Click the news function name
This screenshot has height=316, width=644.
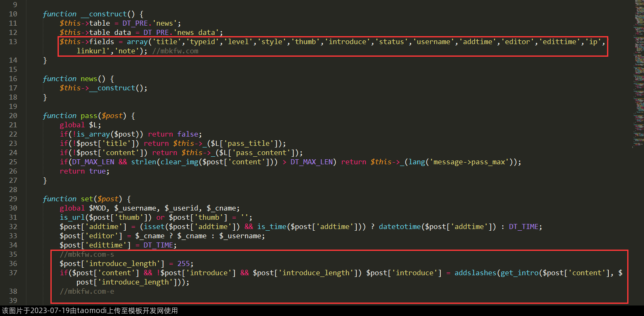89,79
